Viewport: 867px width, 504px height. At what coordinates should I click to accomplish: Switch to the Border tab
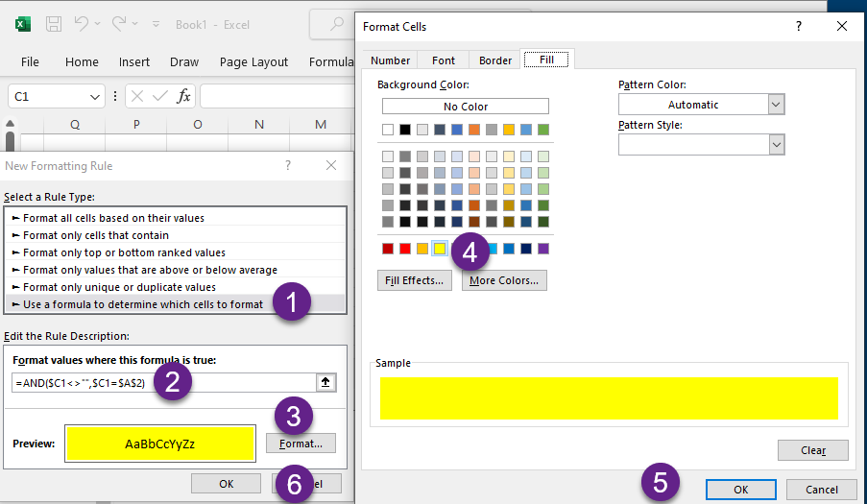pos(495,60)
